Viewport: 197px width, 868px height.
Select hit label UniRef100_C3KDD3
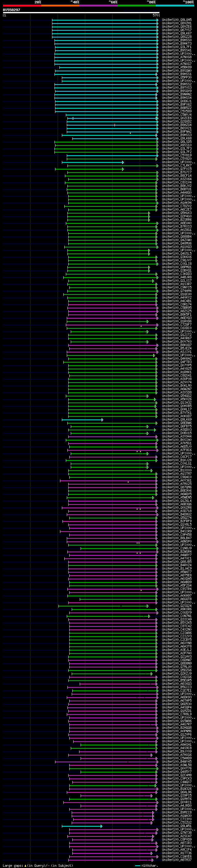[x=177, y=274]
